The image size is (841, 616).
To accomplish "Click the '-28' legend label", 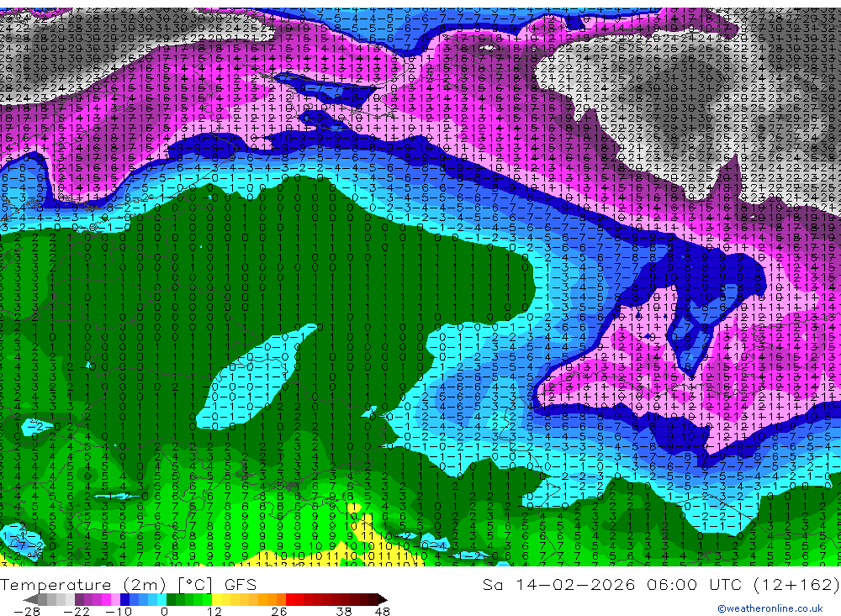I will (x=27, y=612).
